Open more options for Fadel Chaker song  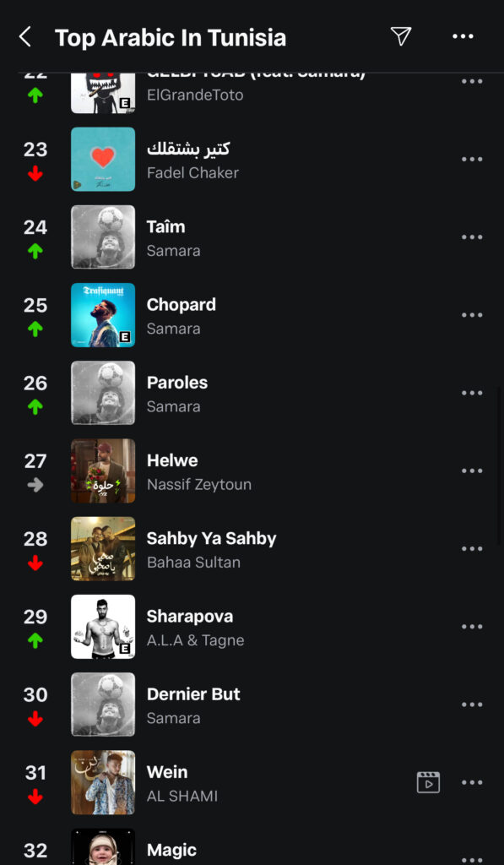[x=472, y=160]
